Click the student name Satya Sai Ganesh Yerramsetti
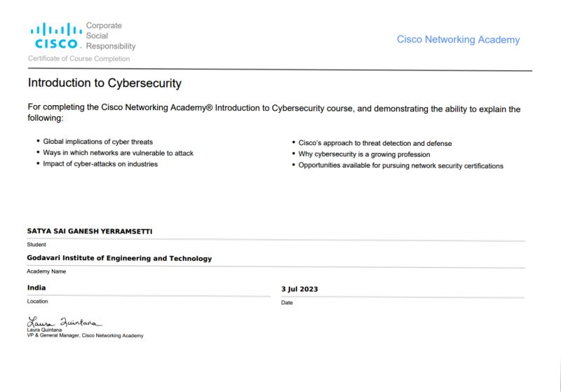 tap(90, 231)
